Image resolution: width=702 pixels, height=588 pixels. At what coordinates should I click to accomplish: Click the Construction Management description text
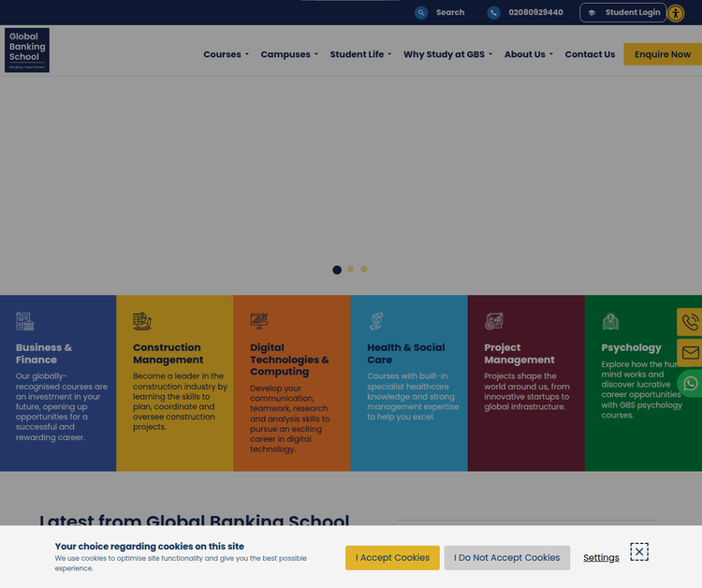180,402
